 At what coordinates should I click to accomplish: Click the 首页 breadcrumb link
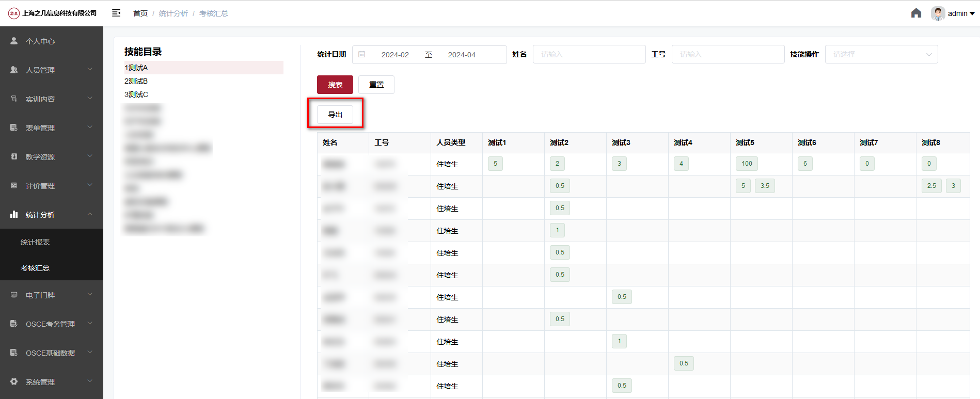pos(140,13)
